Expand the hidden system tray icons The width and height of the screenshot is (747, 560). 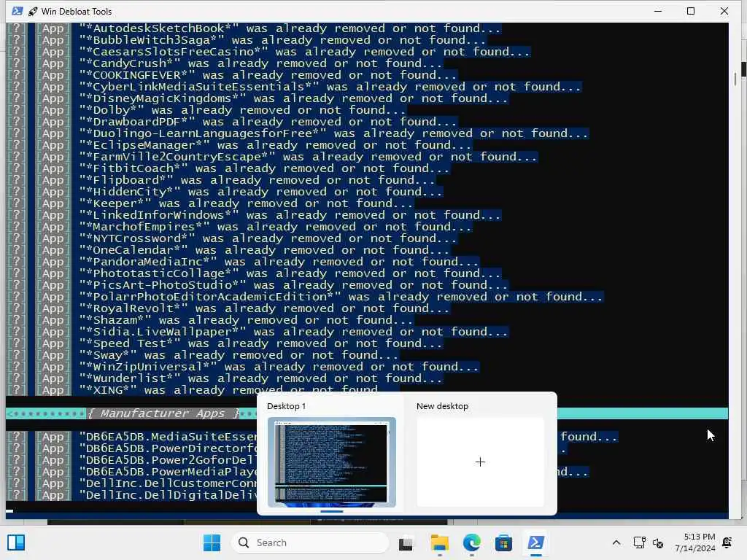(616, 542)
